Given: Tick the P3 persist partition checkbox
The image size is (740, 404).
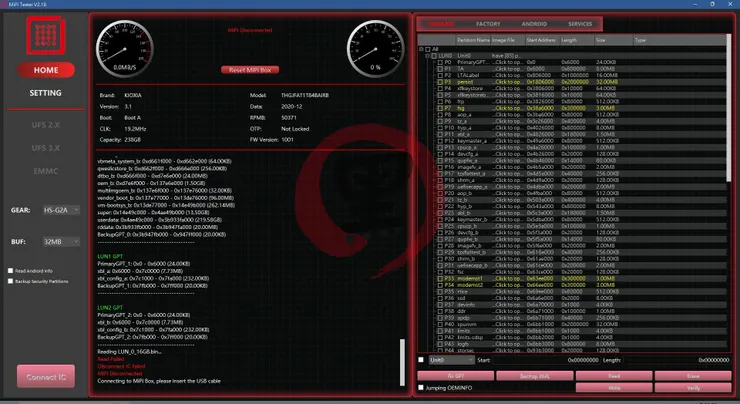Looking at the screenshot, I should tap(440, 82).
